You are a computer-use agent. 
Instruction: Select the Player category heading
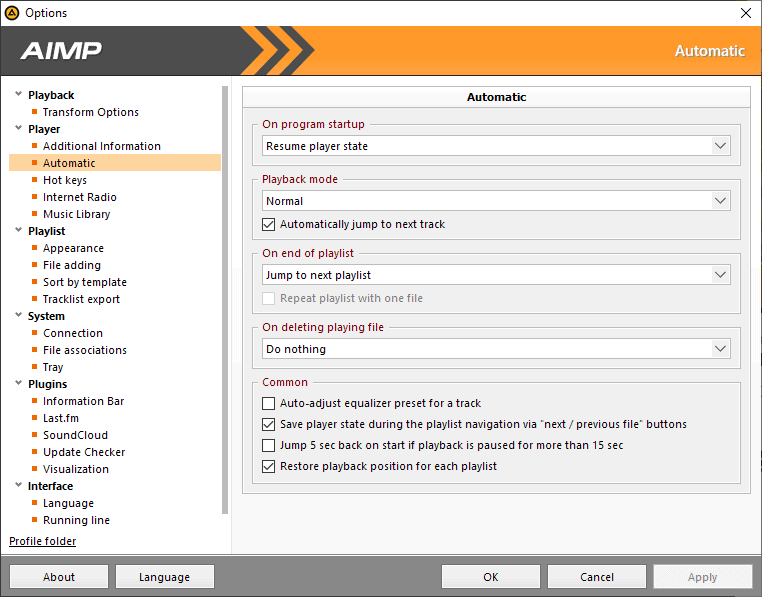[x=44, y=129]
